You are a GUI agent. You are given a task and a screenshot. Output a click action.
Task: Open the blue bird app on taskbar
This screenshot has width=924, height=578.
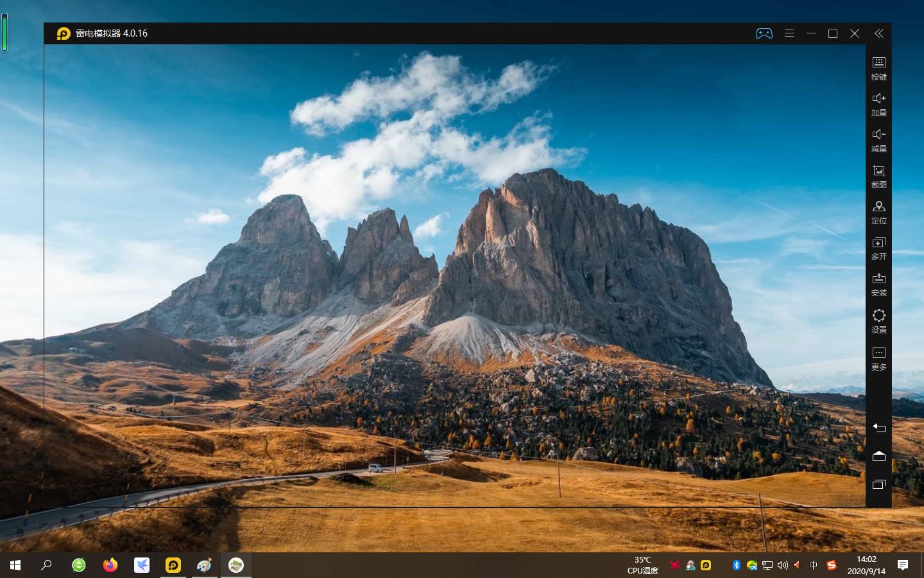coord(142,565)
